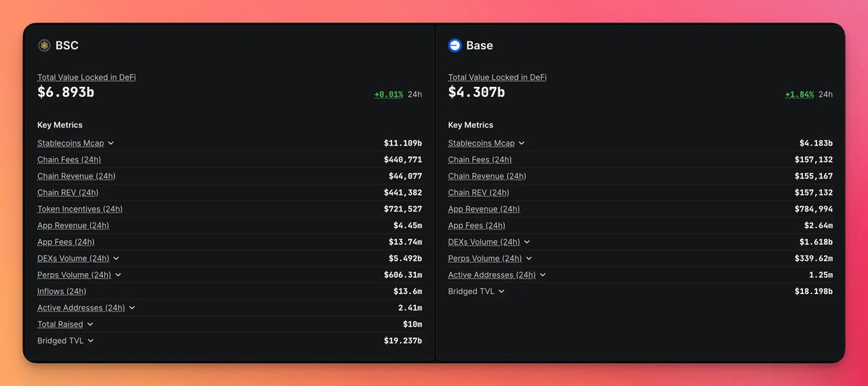The height and width of the screenshot is (386, 868).
Task: Click the $440,771 chain fees value
Action: click(x=403, y=160)
